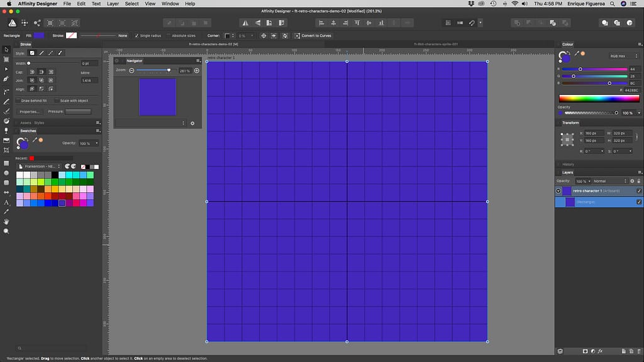Image resolution: width=644 pixels, height=362 pixels.
Task: Select the Pencil tool
Action: pyautogui.click(x=6, y=101)
